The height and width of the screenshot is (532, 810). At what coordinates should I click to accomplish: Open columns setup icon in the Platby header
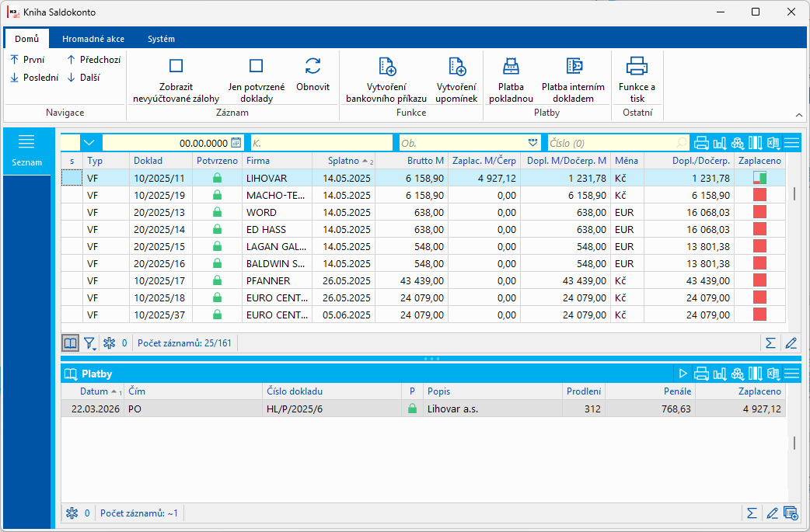(x=756, y=374)
